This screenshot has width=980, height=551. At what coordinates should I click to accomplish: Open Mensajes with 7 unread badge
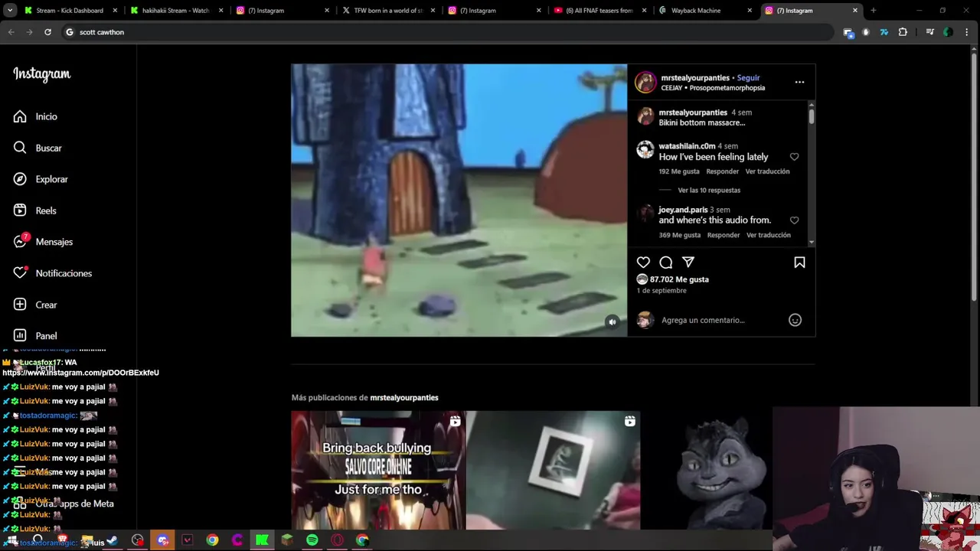[43, 242]
